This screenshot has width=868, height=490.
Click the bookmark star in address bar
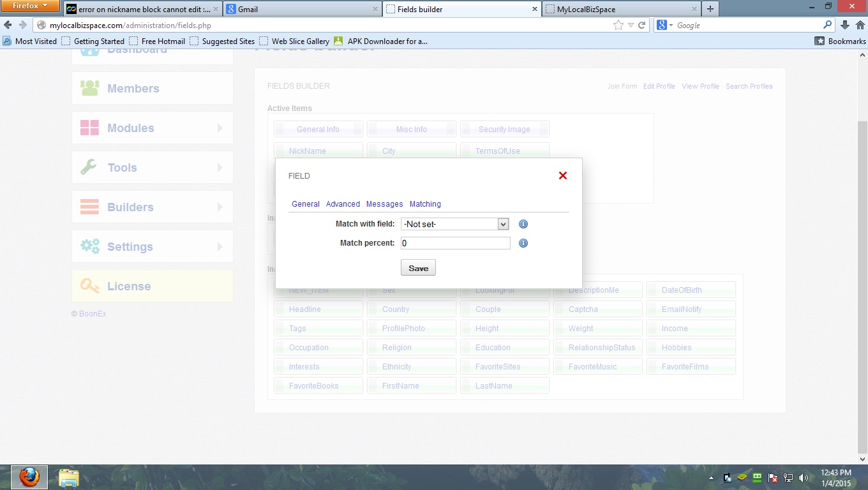(x=618, y=26)
